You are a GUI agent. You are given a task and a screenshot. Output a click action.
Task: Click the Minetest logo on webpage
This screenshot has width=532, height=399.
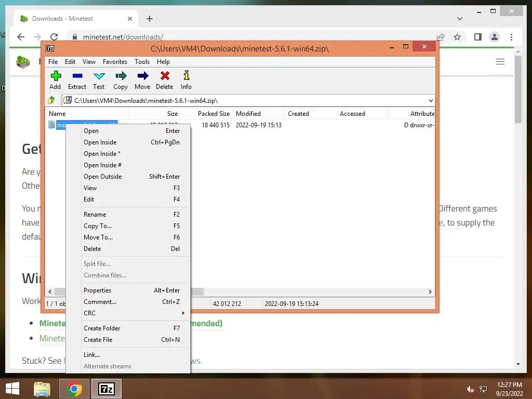23,62
